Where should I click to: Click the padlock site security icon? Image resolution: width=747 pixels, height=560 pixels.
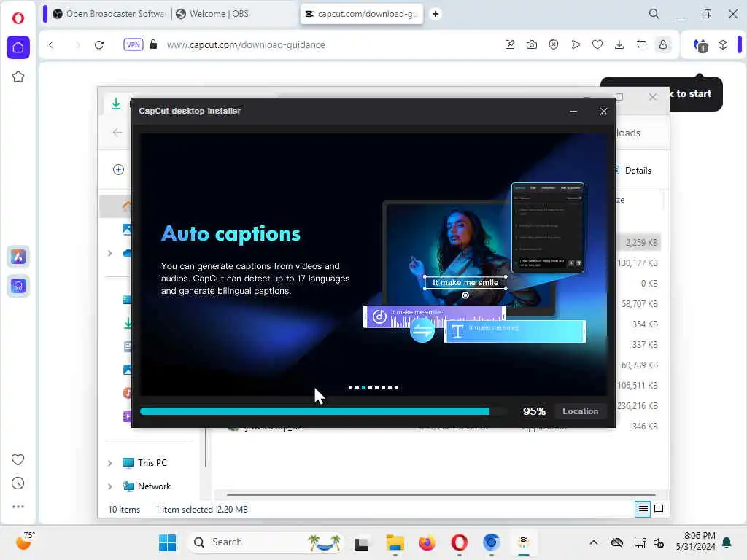tap(153, 44)
